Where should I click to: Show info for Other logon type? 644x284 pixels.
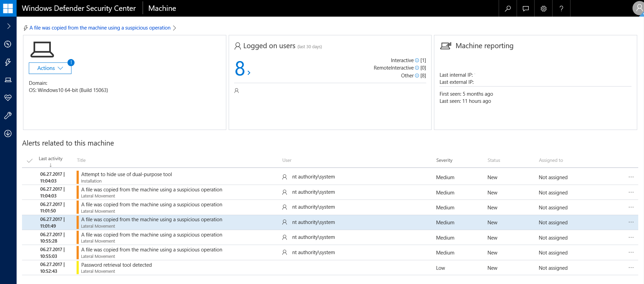pyautogui.click(x=417, y=76)
